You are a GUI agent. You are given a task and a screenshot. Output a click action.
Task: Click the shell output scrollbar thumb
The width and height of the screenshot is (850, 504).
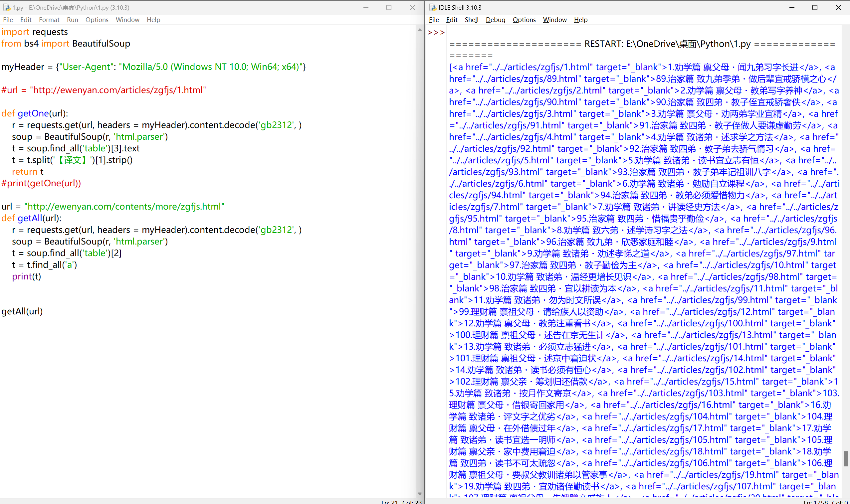pos(845,458)
